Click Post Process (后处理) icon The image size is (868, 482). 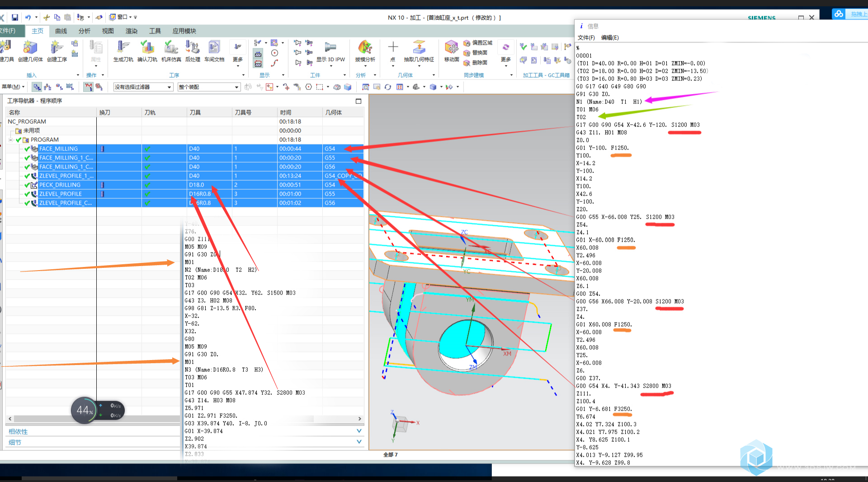tap(193, 51)
